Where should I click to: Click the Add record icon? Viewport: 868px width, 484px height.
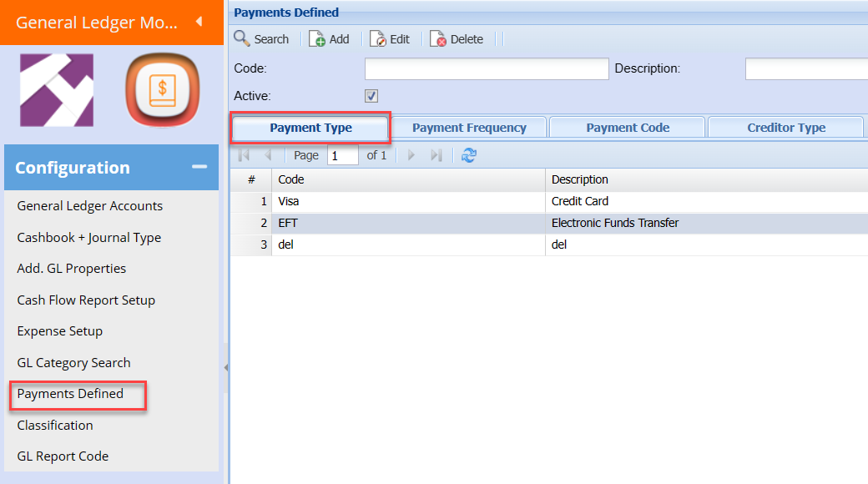(317, 38)
